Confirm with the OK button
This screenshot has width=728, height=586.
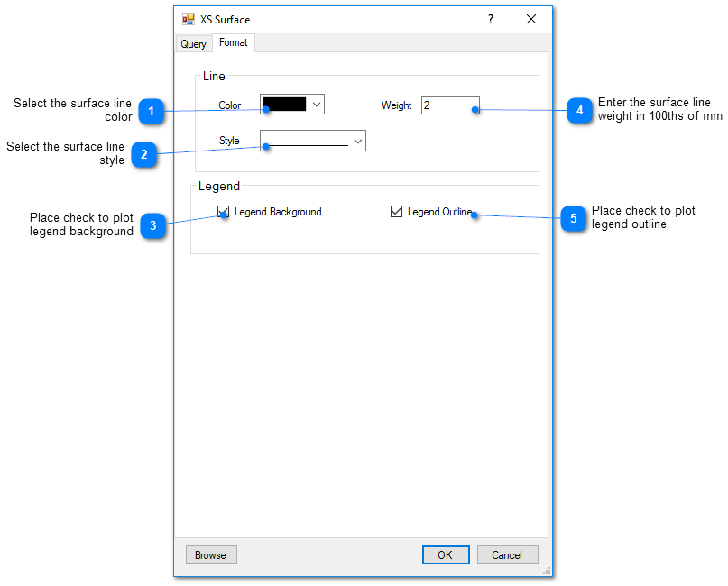pos(446,555)
